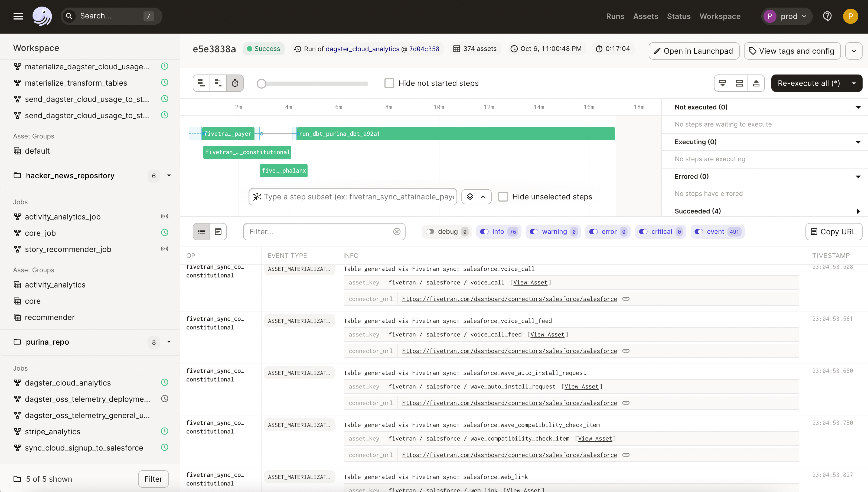Click View Asset for voice_call_feed
This screenshot has width=868, height=492.
click(x=547, y=334)
